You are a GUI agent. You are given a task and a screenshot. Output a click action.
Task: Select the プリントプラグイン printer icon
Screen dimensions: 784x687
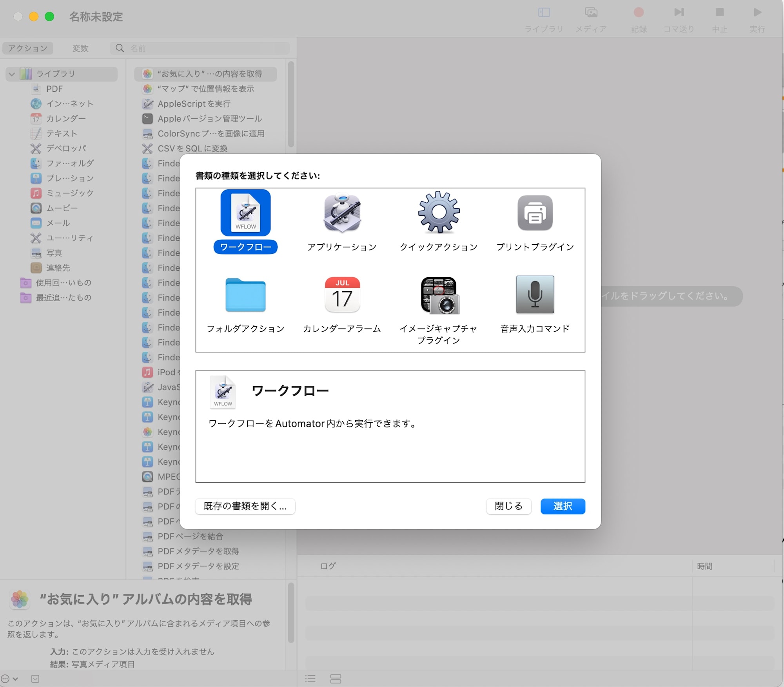(x=535, y=213)
